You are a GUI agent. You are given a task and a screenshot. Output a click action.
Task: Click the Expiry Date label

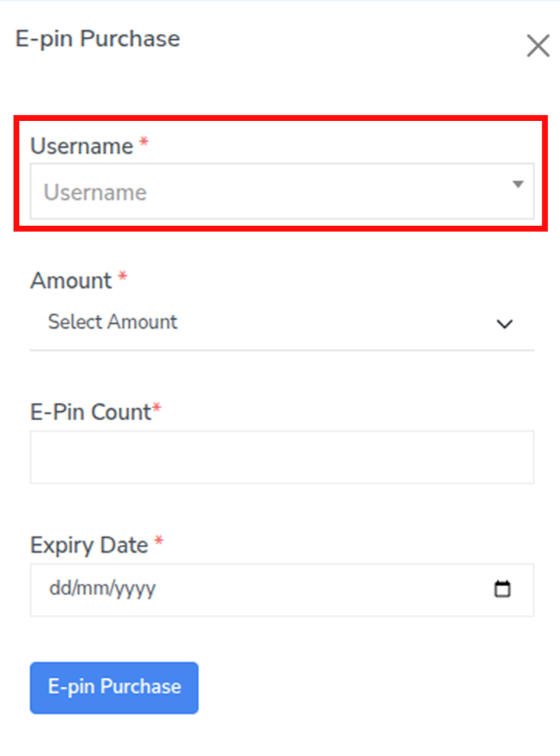pyautogui.click(x=89, y=546)
